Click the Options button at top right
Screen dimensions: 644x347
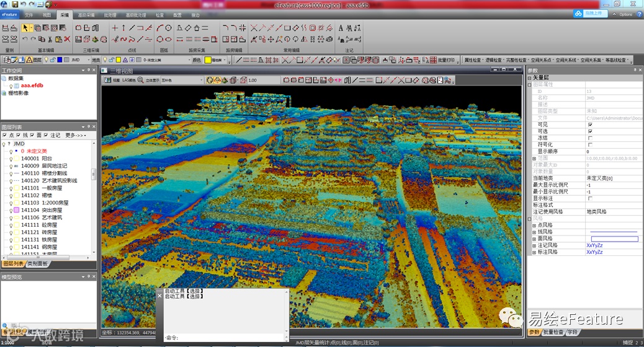(x=625, y=14)
